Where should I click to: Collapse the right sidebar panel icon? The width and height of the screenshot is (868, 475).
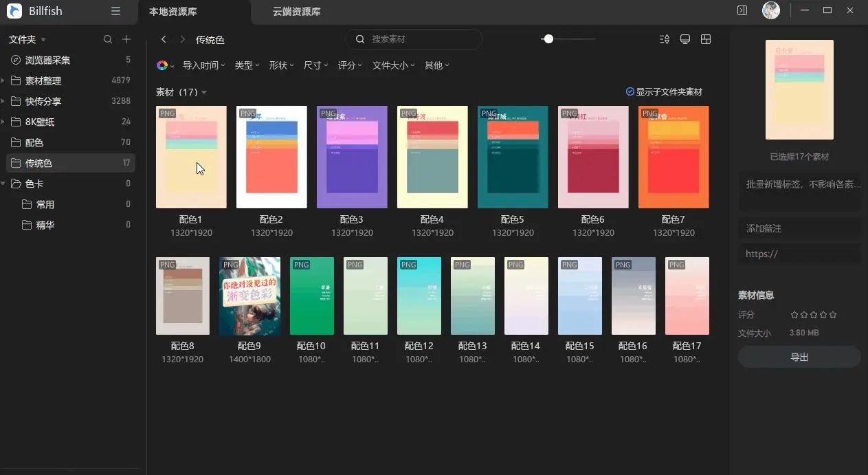pos(742,11)
